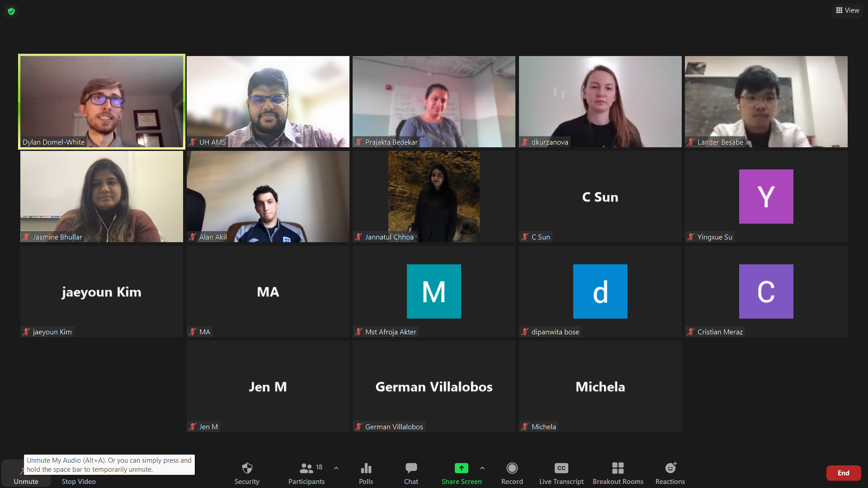Open the Participants panel
The width and height of the screenshot is (868, 488).
pos(307,473)
